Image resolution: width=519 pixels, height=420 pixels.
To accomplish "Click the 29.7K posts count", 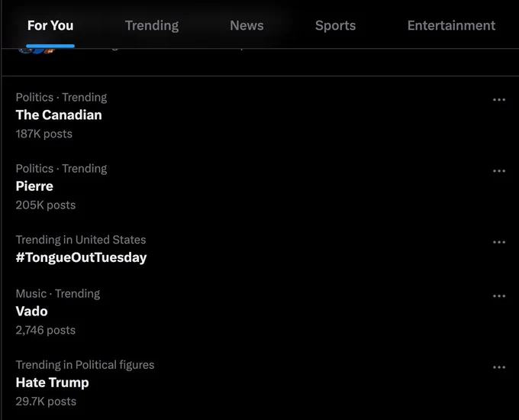I will click(x=46, y=402).
